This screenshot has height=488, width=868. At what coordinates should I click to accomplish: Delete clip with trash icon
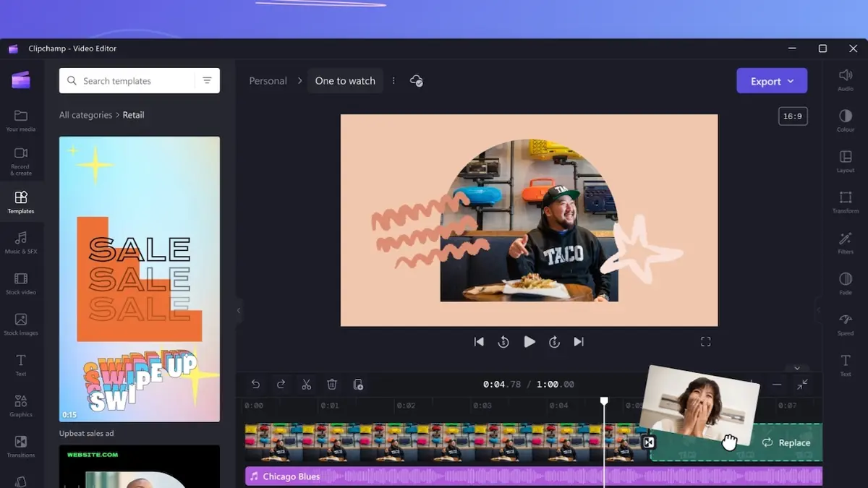pyautogui.click(x=332, y=385)
